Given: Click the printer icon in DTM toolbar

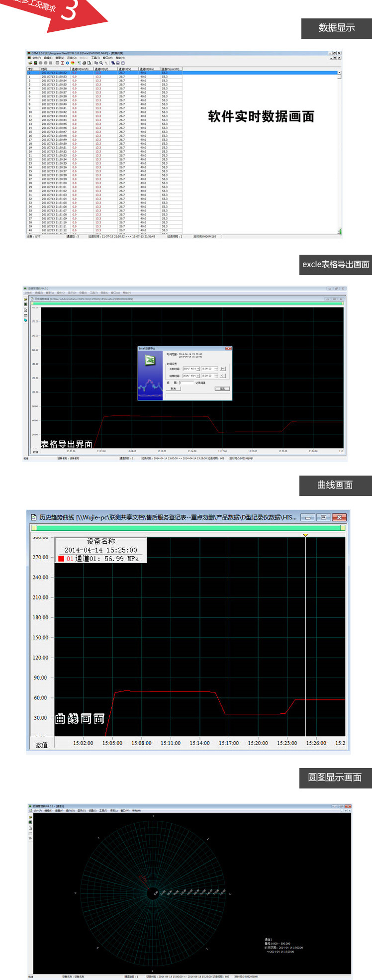Looking at the screenshot, I should 85,63.
